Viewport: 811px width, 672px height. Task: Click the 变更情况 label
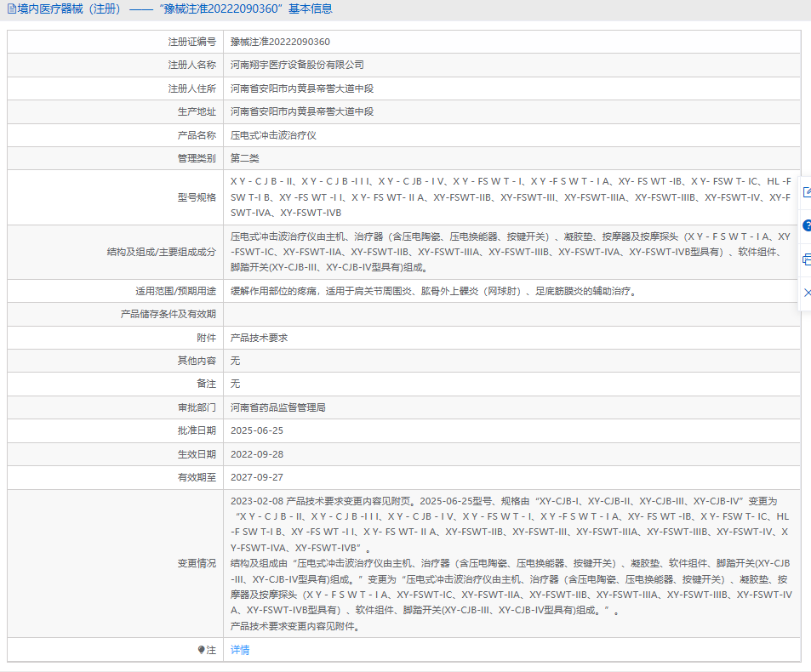coord(197,563)
